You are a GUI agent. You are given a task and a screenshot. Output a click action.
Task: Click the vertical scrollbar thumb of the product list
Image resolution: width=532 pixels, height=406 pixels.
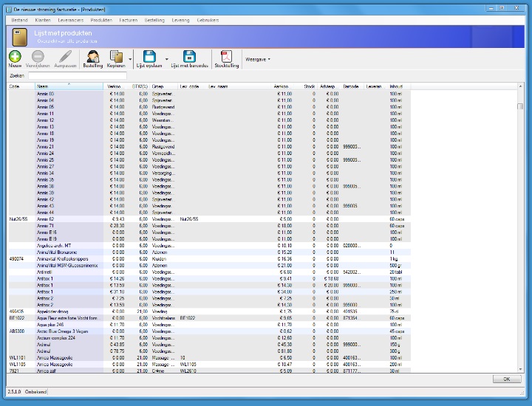tap(520, 106)
